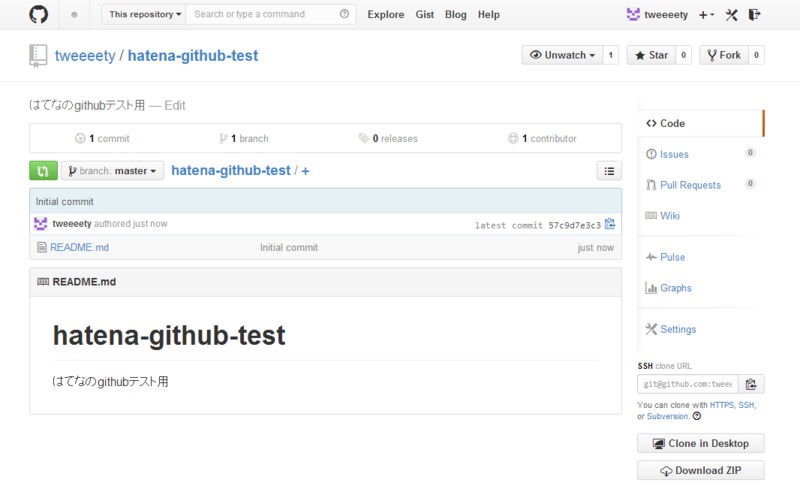Open the This repository search scope dropdown

tap(144, 14)
